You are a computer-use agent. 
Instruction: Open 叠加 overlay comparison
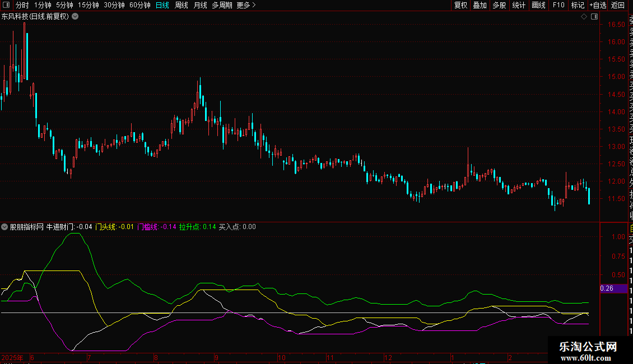480,5
